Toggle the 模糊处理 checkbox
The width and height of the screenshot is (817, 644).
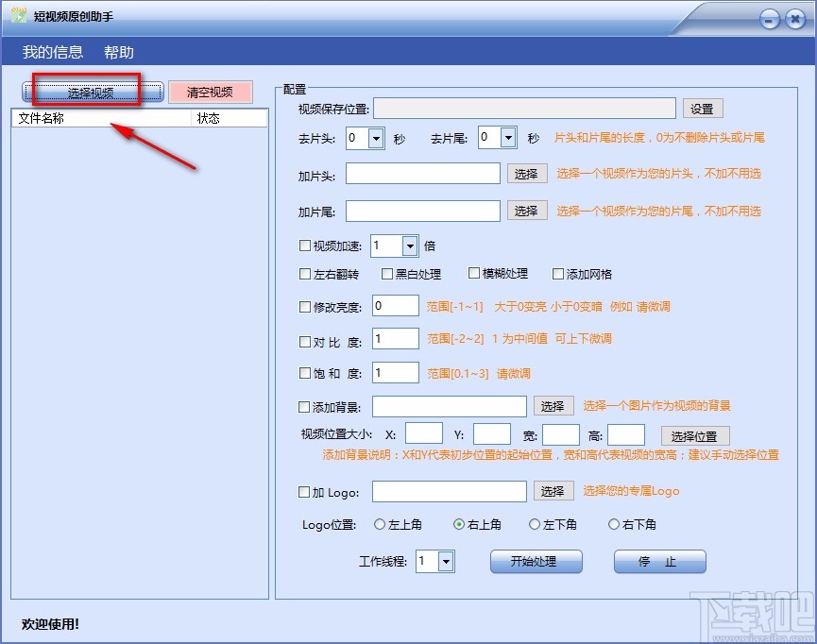(473, 273)
